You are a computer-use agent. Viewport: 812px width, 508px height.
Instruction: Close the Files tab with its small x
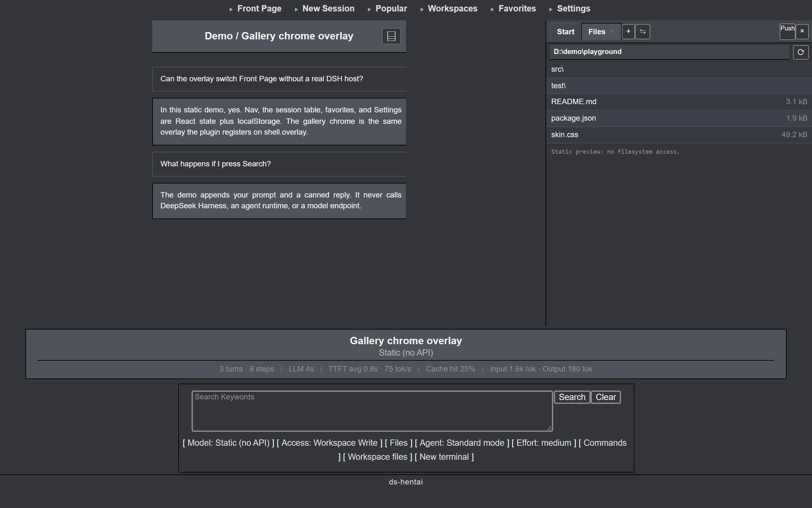[611, 31]
